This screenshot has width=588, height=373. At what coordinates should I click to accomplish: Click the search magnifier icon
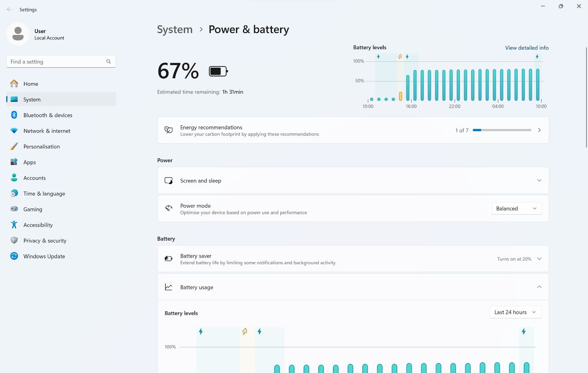108,61
